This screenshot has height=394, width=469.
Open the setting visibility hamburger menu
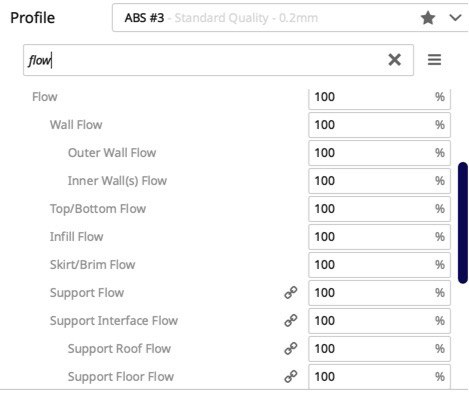434,60
